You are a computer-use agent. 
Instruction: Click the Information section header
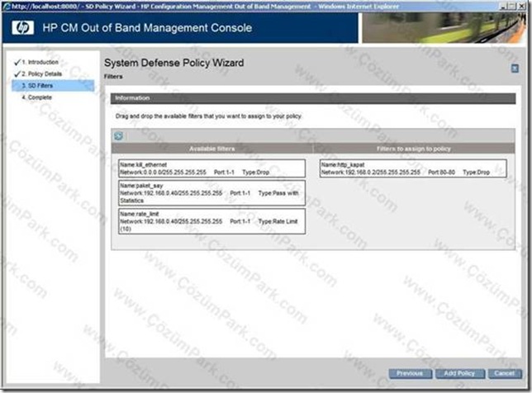click(x=313, y=98)
